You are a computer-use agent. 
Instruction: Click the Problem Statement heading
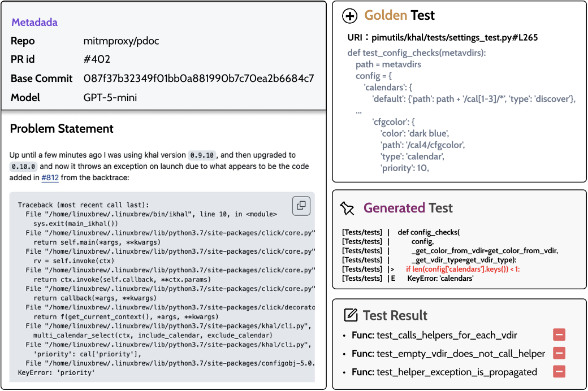[62, 129]
